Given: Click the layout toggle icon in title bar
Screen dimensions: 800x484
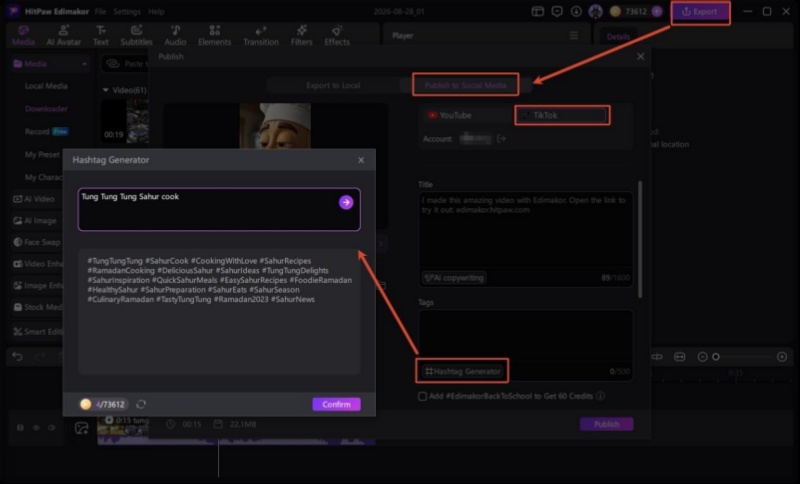Looking at the screenshot, I should tap(538, 12).
